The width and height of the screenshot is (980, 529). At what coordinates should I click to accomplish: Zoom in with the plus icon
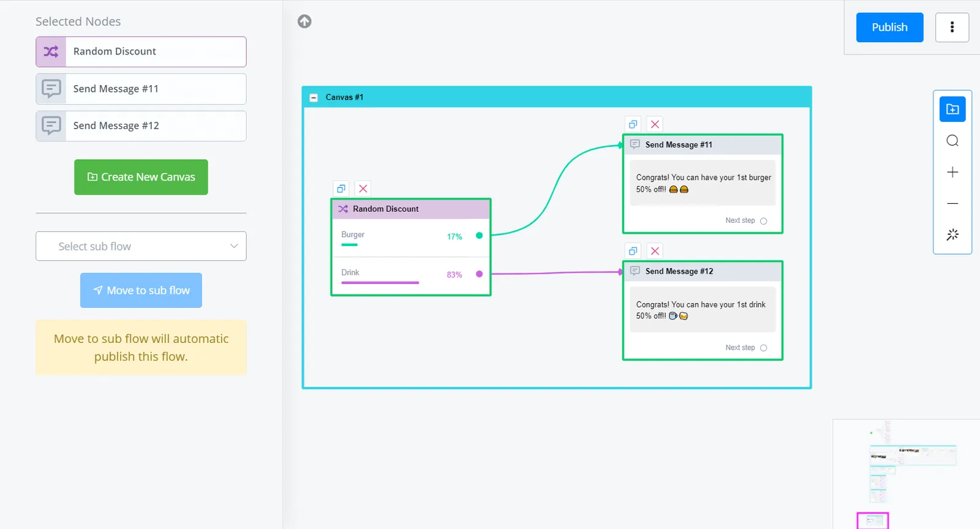[x=952, y=172]
